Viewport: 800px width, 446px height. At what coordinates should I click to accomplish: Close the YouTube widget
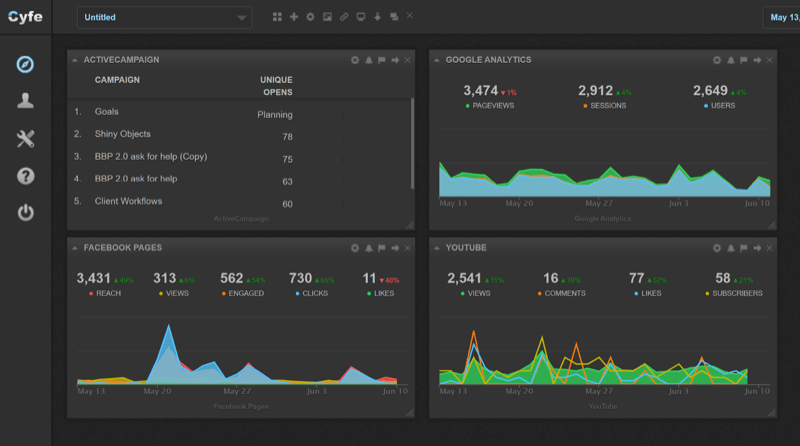tap(769, 248)
